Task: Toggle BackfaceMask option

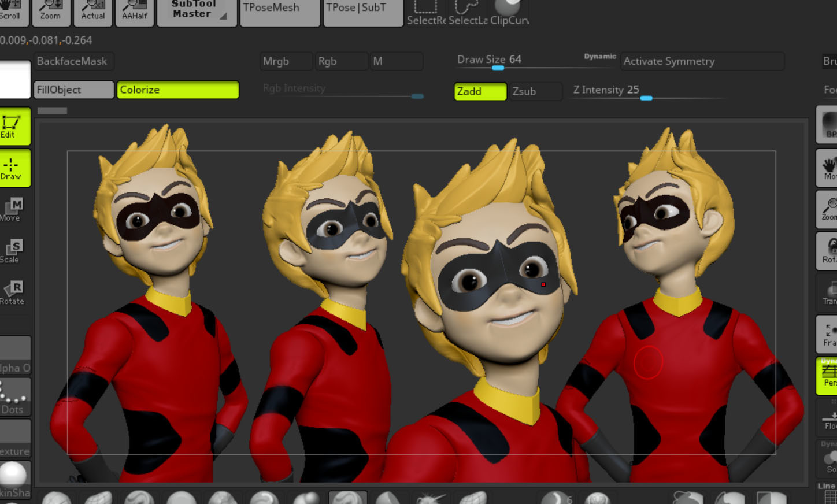Action: tap(73, 61)
